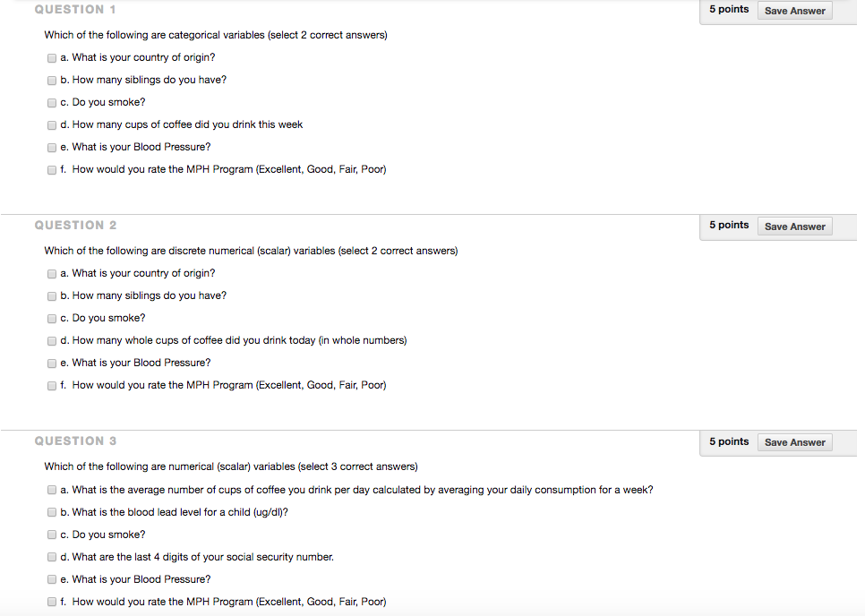Viewport: 865px width, 616px height.
Task: Select the blood lead level option in Question 3
Action: click(x=51, y=512)
